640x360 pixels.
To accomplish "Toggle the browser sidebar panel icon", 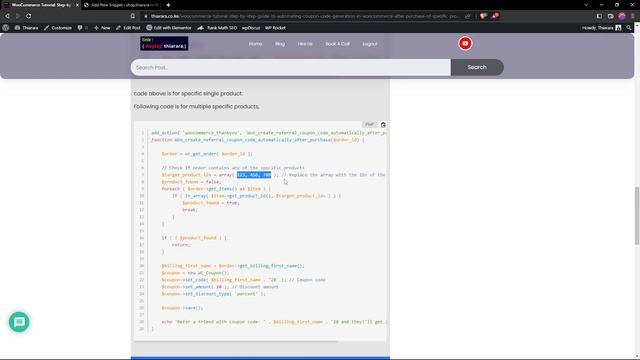I will [x=599, y=16].
